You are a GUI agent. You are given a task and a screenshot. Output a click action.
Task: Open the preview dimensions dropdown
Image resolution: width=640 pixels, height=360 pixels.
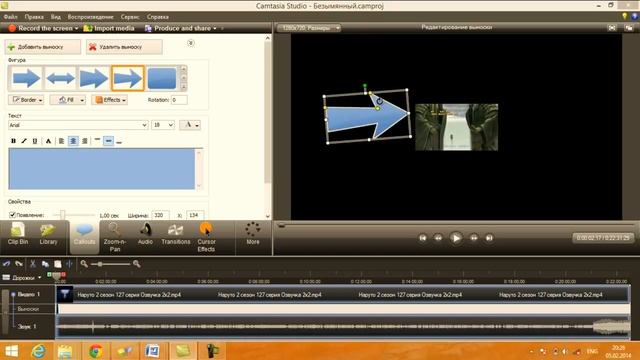tap(309, 28)
